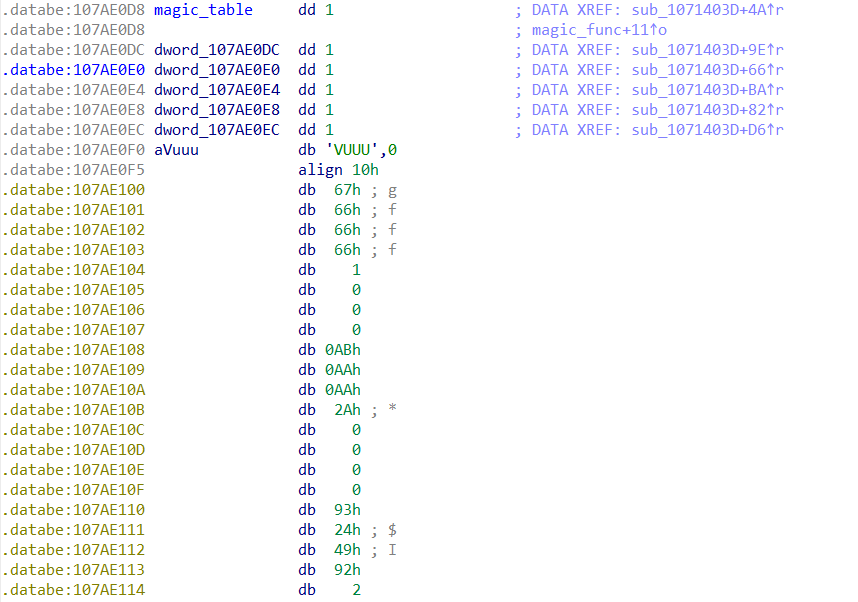Click the 0ABh byte at address 107AE108
Image resolution: width=858 pixels, height=602 pixels.
[343, 350]
